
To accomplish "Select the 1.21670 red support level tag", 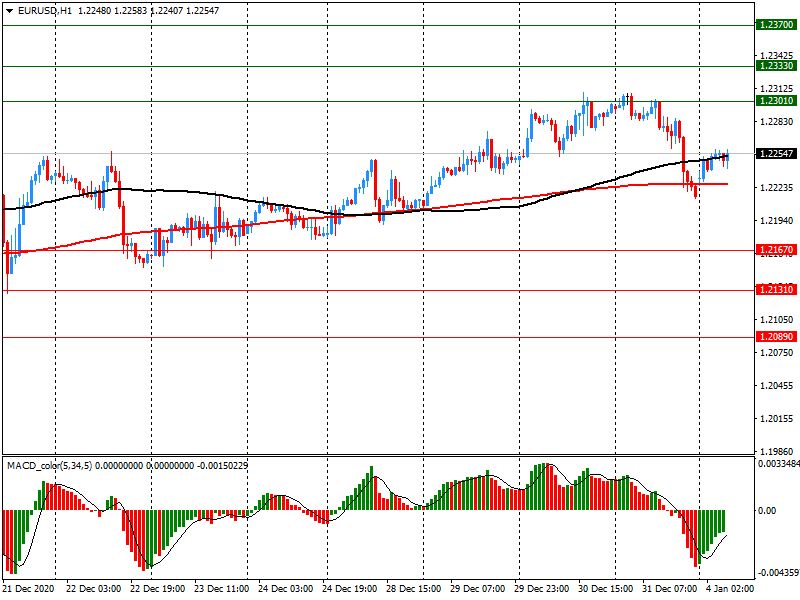I will pos(776,249).
